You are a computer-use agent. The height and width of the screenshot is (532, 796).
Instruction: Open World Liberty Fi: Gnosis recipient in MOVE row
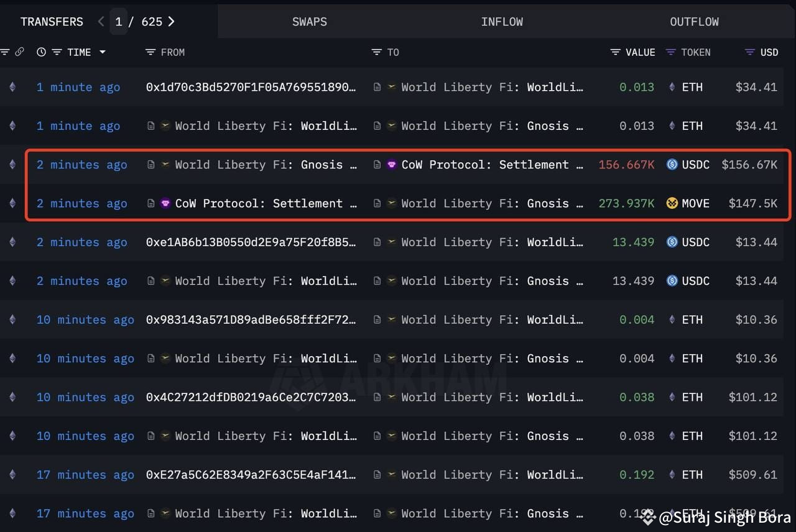click(x=493, y=203)
